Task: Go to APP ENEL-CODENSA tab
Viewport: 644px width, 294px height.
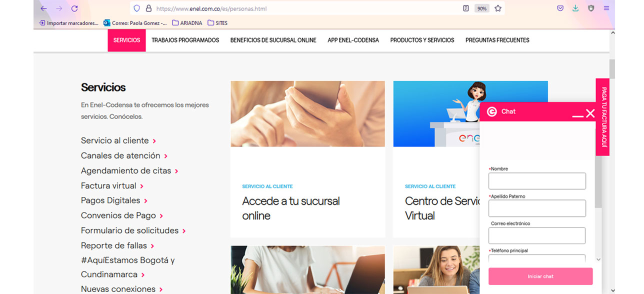Action: click(353, 40)
